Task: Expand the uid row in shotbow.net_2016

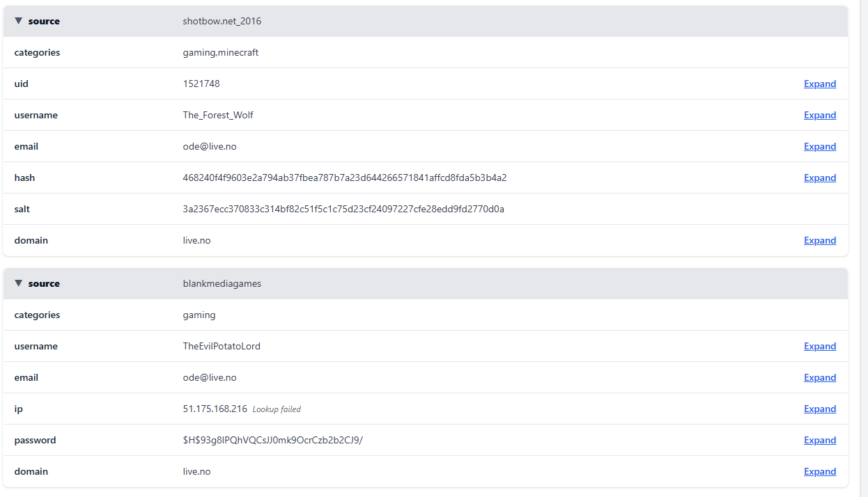Action: tap(819, 84)
